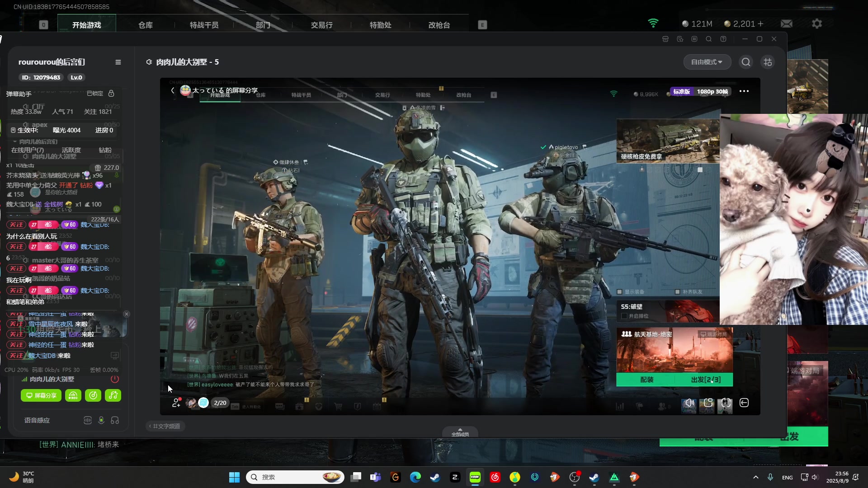Viewport: 868px width, 488px height.
Task: Open the text chat panel toggle icon
Action: click(x=768, y=62)
